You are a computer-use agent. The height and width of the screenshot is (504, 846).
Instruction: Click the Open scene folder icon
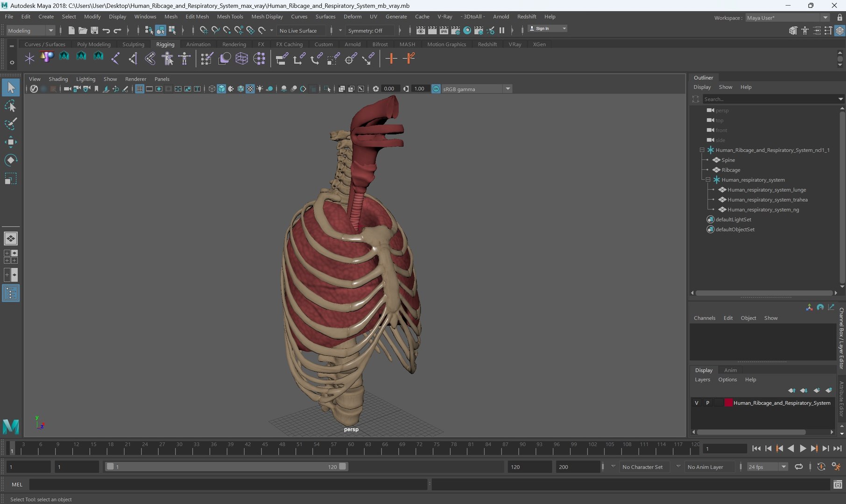pyautogui.click(x=83, y=30)
